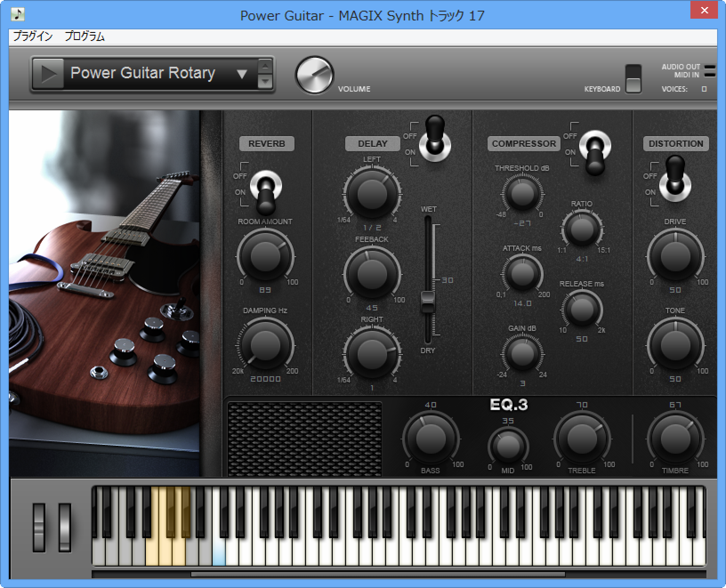Open the プログラム menu
726x588 pixels.
(x=85, y=36)
